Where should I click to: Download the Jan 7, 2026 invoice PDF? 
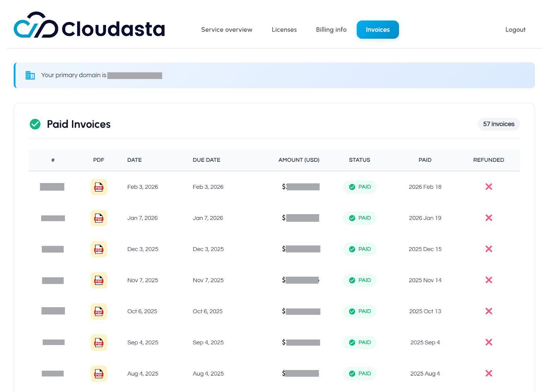click(x=98, y=218)
